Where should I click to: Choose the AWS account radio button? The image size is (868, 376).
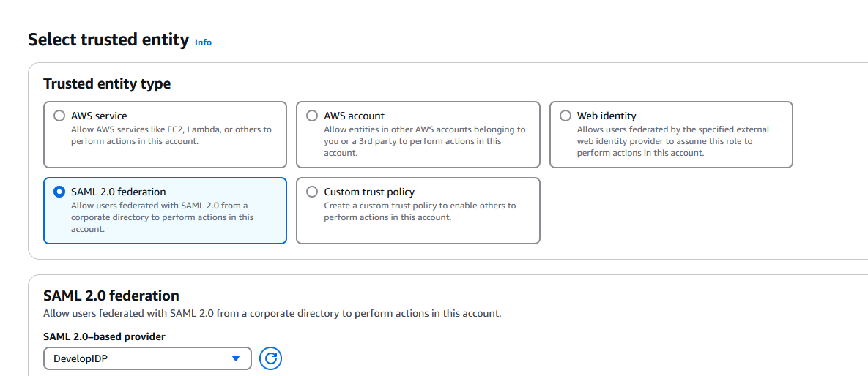point(312,116)
